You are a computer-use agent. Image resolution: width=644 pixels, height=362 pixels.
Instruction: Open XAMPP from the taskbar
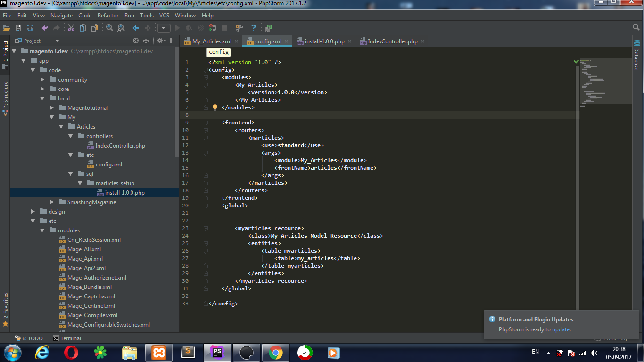[x=159, y=352]
